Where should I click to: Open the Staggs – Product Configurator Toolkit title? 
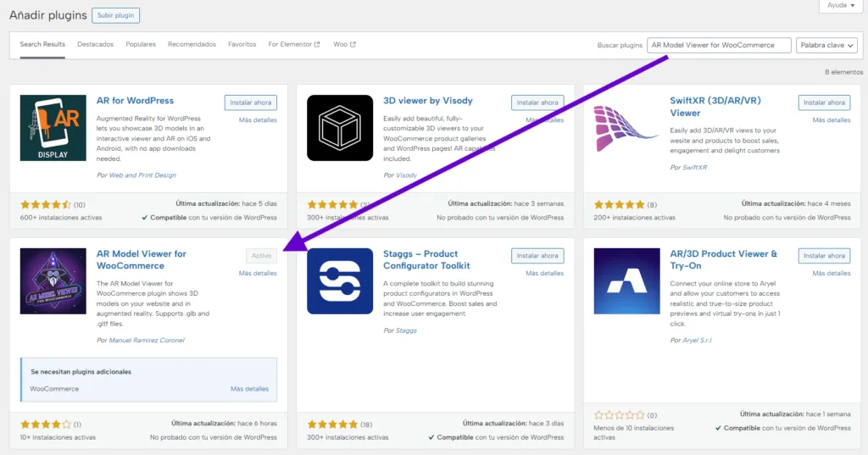tap(426, 259)
